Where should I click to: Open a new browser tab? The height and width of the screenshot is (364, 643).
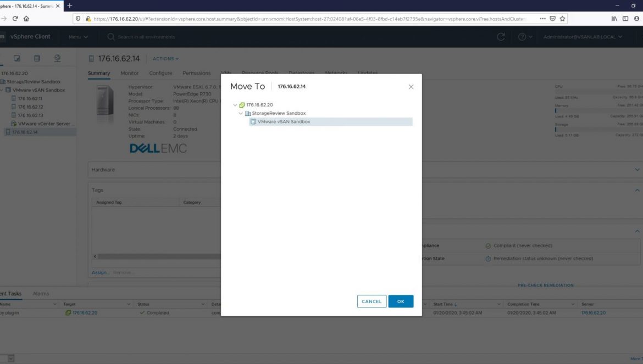[x=70, y=5]
